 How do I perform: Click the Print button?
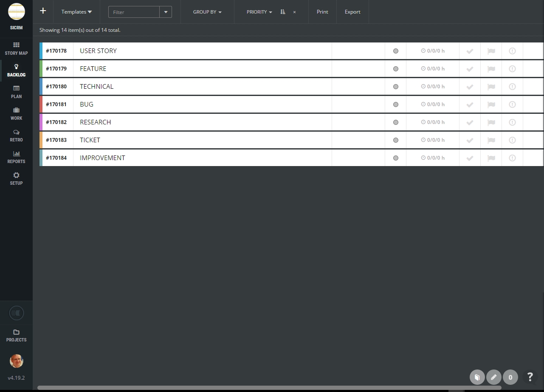point(322,12)
